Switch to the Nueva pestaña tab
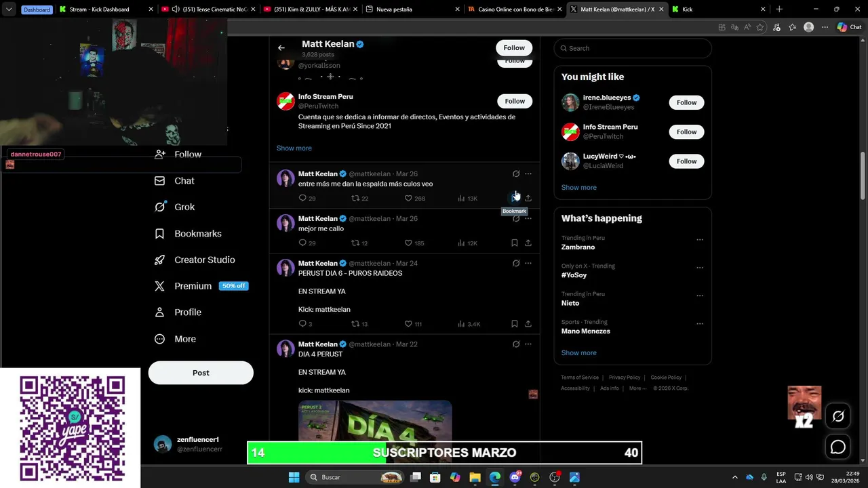 tap(412, 9)
